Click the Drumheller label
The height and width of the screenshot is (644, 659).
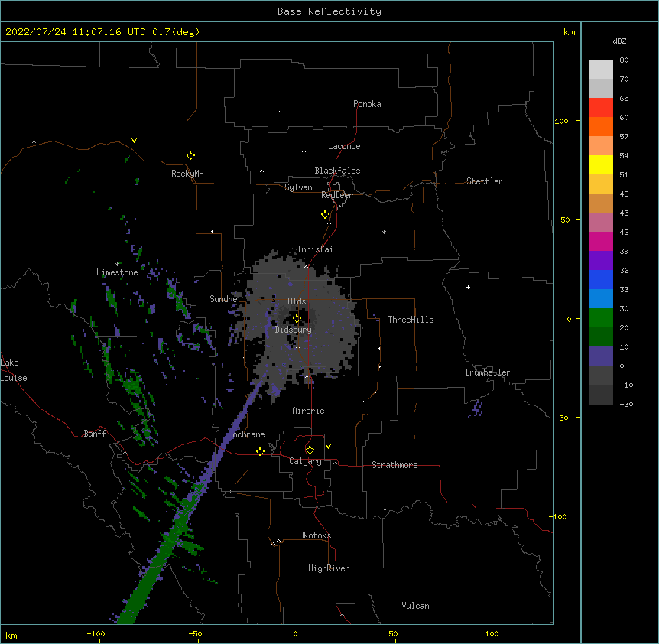pyautogui.click(x=488, y=372)
